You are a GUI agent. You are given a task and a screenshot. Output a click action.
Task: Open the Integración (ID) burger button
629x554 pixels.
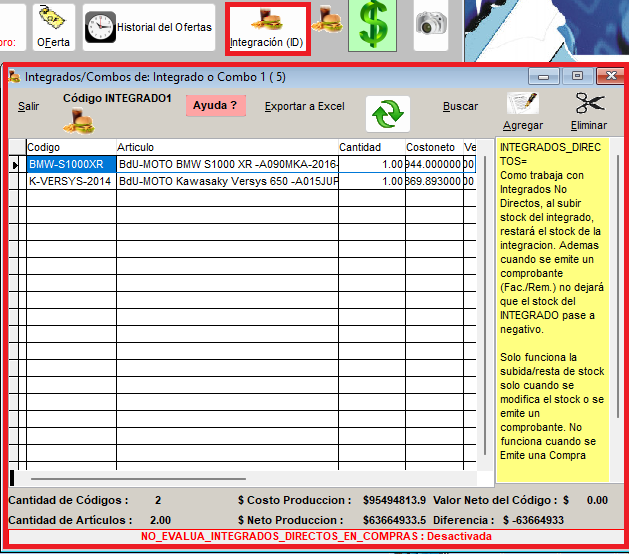[x=266, y=28]
